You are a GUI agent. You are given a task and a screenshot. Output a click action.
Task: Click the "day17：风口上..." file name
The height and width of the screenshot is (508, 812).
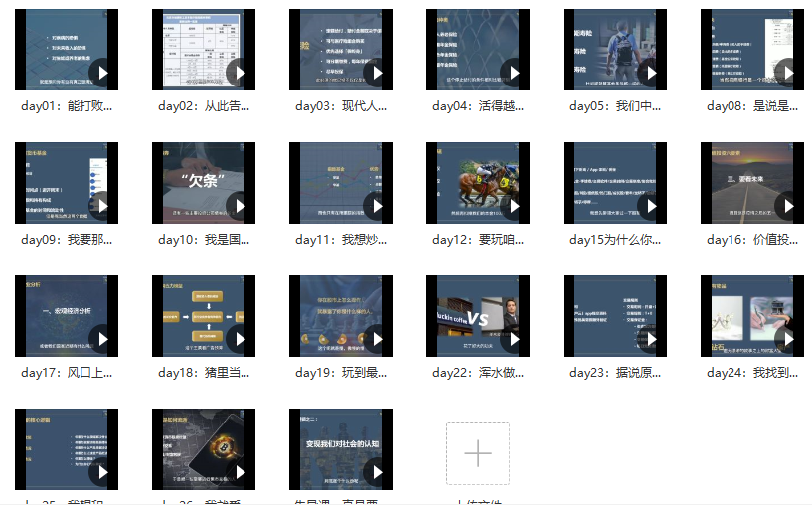[x=67, y=373]
